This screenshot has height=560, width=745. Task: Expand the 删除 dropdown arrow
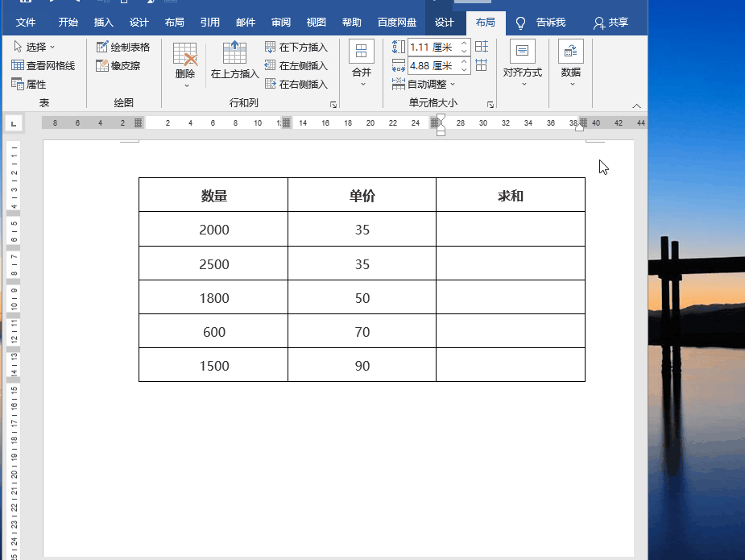coord(187,85)
